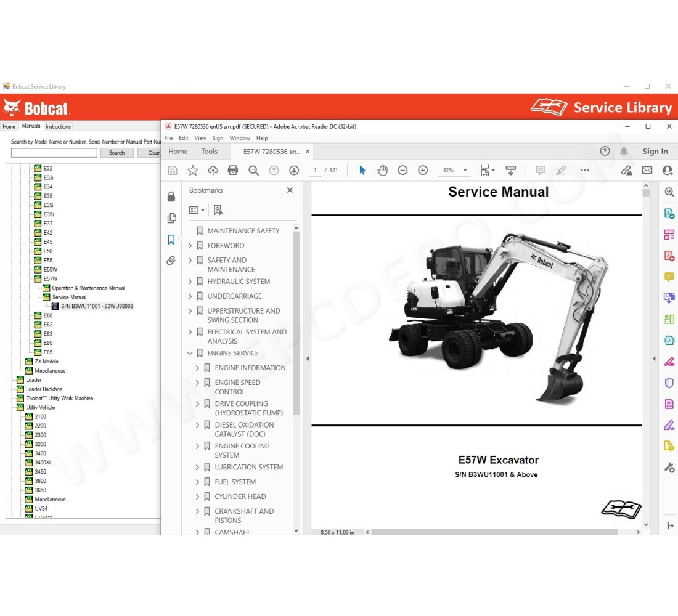Screen dimensions: 678x616
Task: Expand FUEL SYSTEM bookmark
Action: click(197, 482)
